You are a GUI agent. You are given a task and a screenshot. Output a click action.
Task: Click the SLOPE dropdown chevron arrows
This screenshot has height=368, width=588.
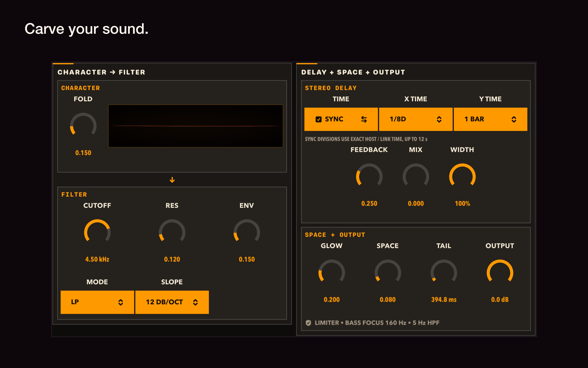coord(195,302)
